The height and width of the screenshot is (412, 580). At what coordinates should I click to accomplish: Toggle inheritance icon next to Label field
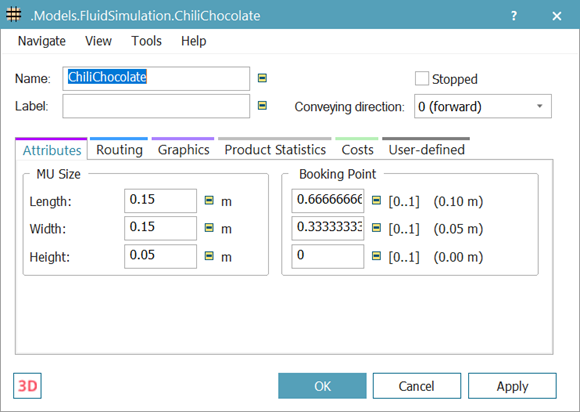262,106
